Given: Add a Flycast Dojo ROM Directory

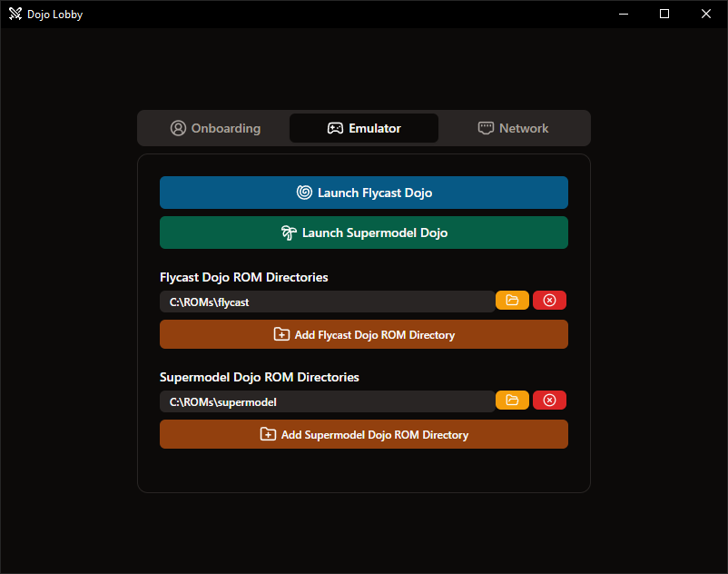Looking at the screenshot, I should (364, 334).
